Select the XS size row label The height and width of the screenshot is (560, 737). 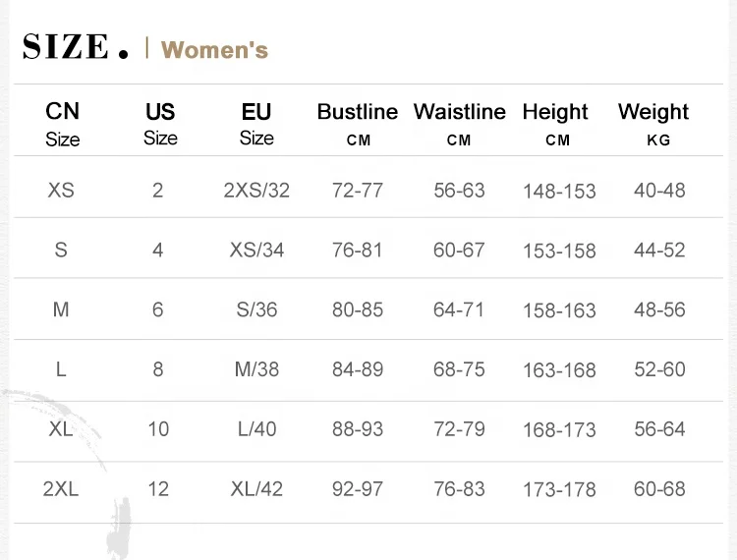61,190
